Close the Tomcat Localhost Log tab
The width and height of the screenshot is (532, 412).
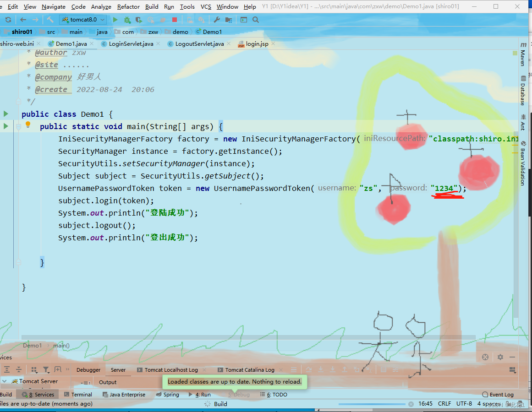[x=204, y=369]
